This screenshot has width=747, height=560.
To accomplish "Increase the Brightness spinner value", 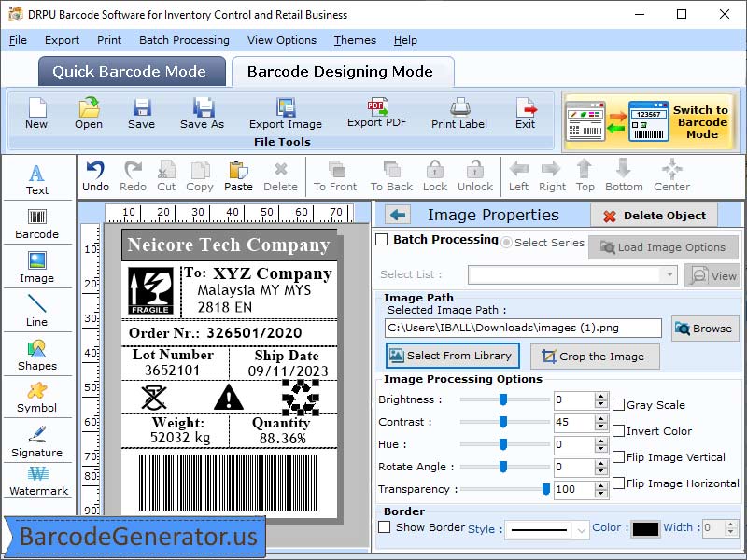I will click(600, 396).
